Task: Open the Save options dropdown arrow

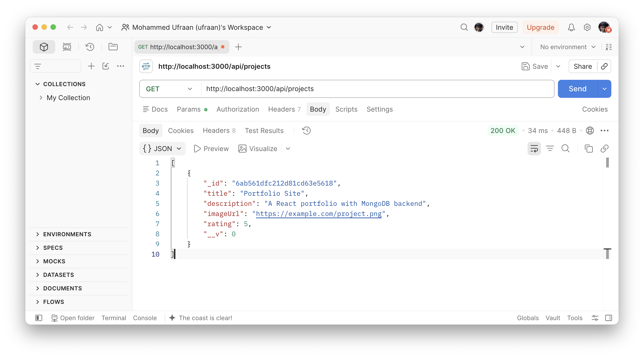Action: click(558, 66)
